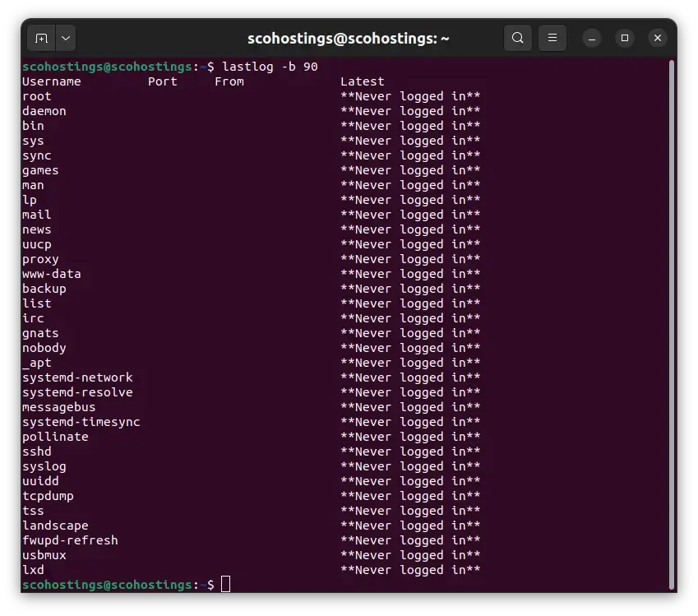
Task: Click 'Never logged in' status for nobody
Action: (x=410, y=348)
